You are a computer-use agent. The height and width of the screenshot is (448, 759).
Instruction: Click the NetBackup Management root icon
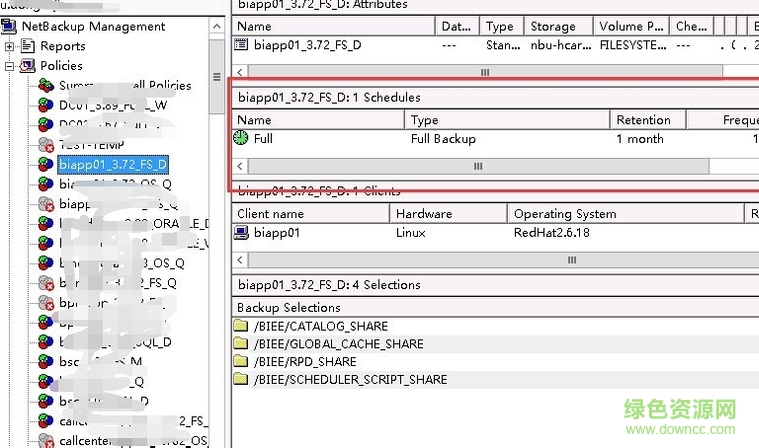(x=9, y=26)
